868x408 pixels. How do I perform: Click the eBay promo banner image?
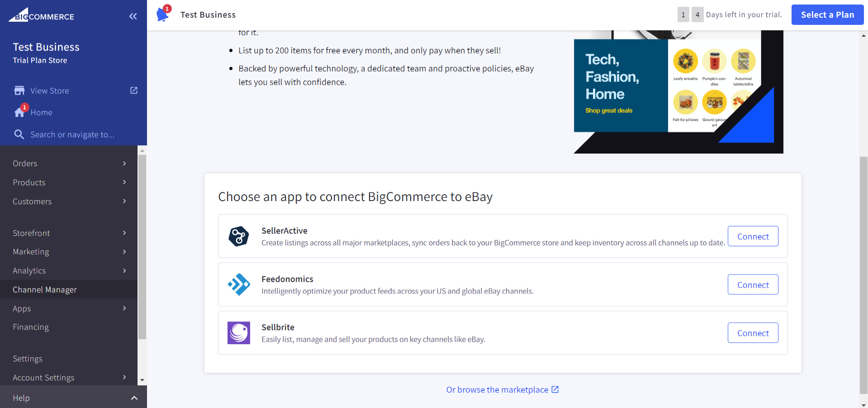coord(678,92)
